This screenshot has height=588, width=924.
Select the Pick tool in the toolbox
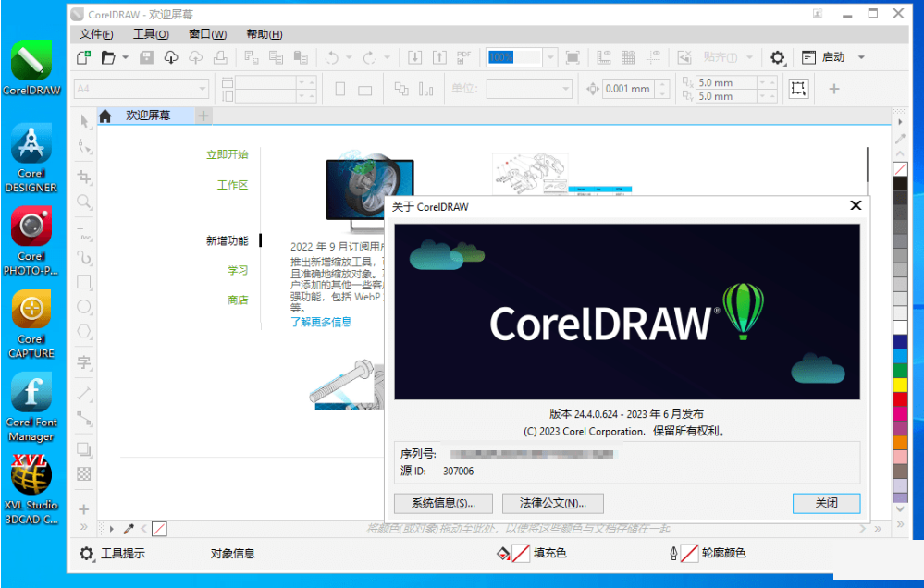coord(83,120)
